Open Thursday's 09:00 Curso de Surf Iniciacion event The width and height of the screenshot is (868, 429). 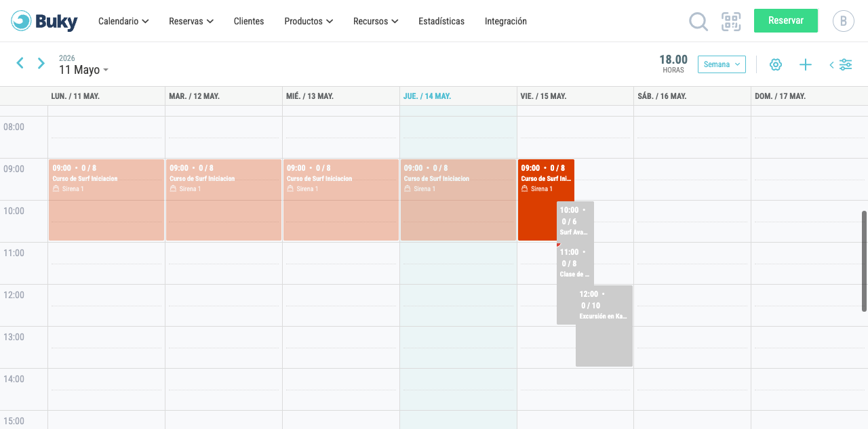[458, 200]
